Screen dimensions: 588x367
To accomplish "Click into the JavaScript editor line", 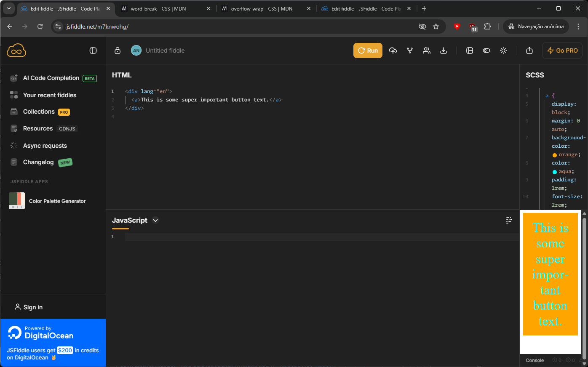I will click(322, 237).
